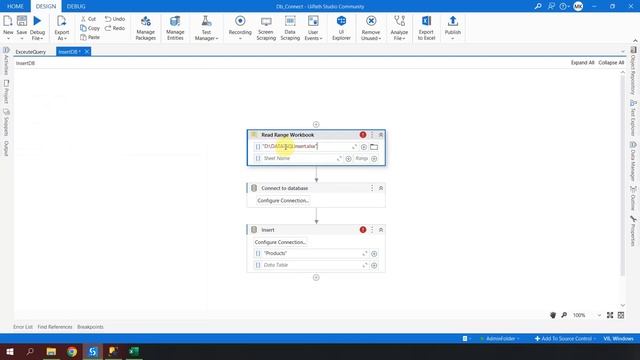Cut the selected activity

[88, 19]
